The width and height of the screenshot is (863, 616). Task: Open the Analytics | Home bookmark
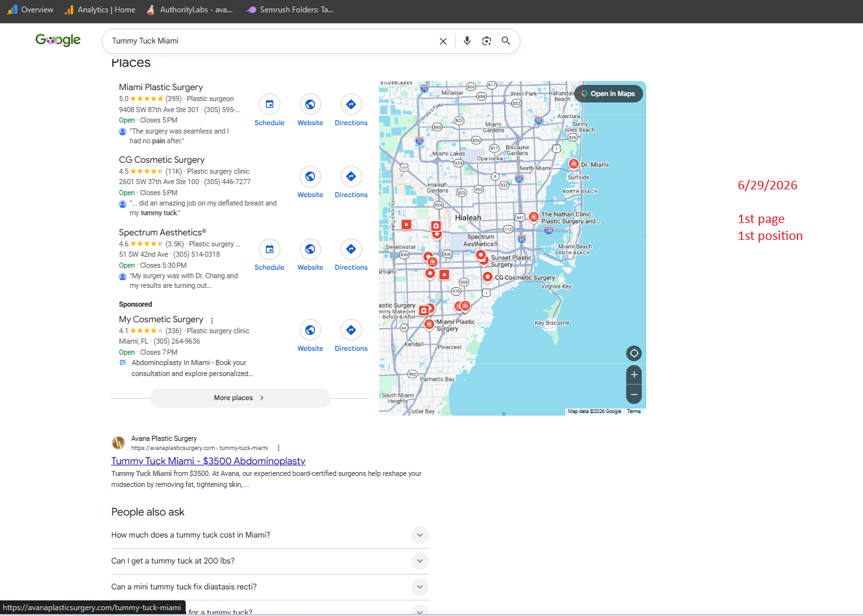point(99,10)
